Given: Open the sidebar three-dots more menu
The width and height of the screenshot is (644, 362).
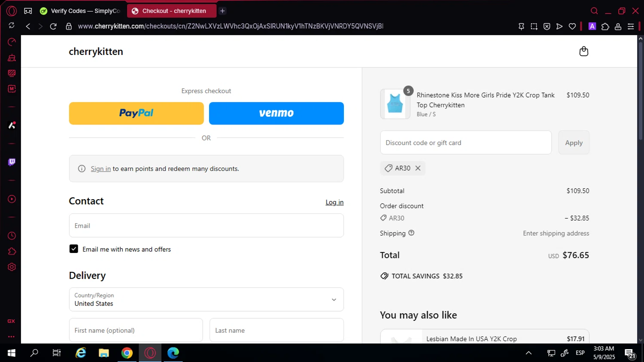Looking at the screenshot, I should point(12,337).
